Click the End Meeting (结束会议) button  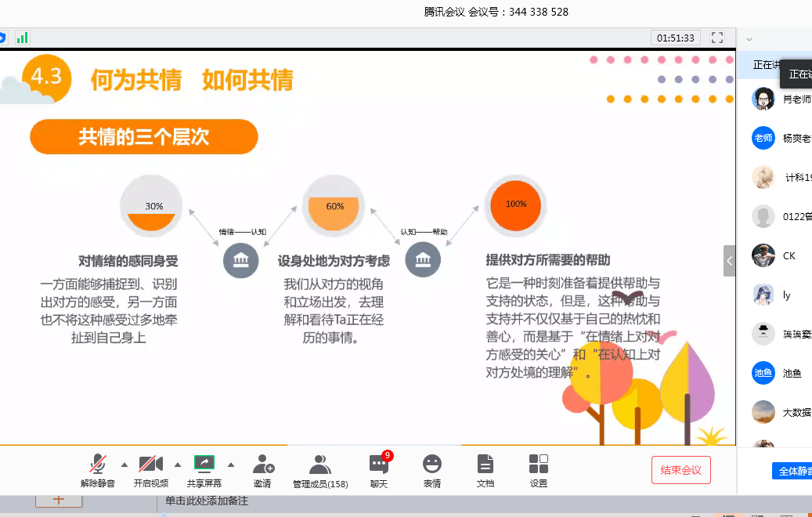pyautogui.click(x=680, y=470)
